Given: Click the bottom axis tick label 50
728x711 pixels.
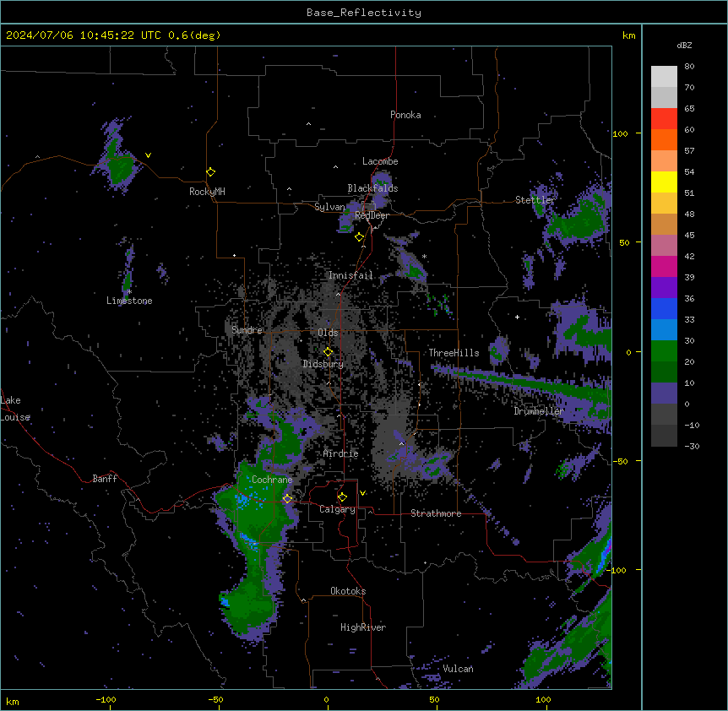Looking at the screenshot, I should click(434, 699).
